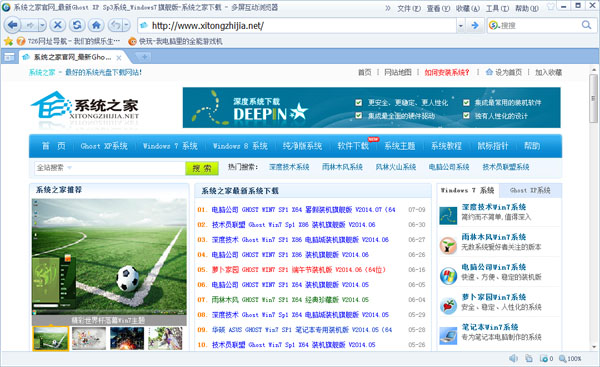Viewport: 600px width, 367px height.
Task: Switch to the Ghost XP系统 tab in the sidebar
Action: coord(530,190)
